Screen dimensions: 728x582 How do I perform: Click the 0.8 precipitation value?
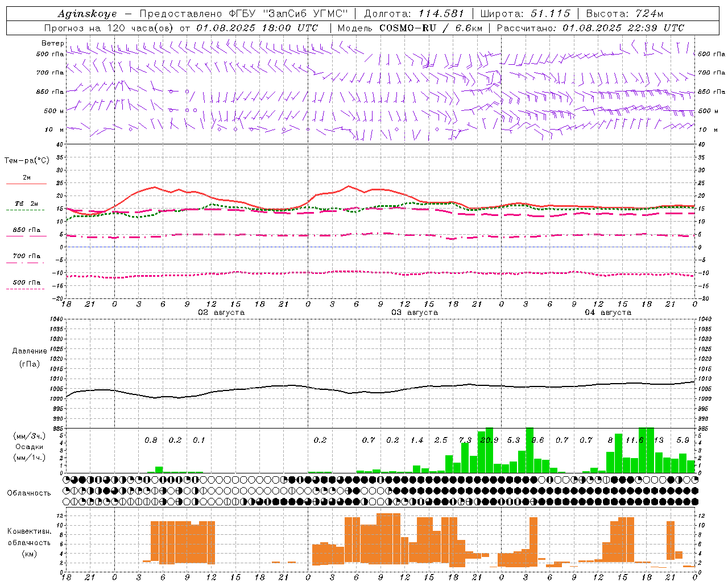tap(151, 440)
